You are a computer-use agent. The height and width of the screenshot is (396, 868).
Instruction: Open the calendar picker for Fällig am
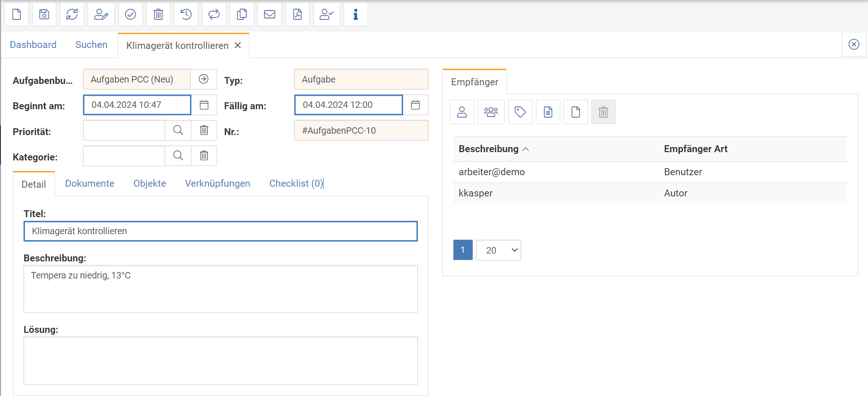pyautogui.click(x=415, y=105)
